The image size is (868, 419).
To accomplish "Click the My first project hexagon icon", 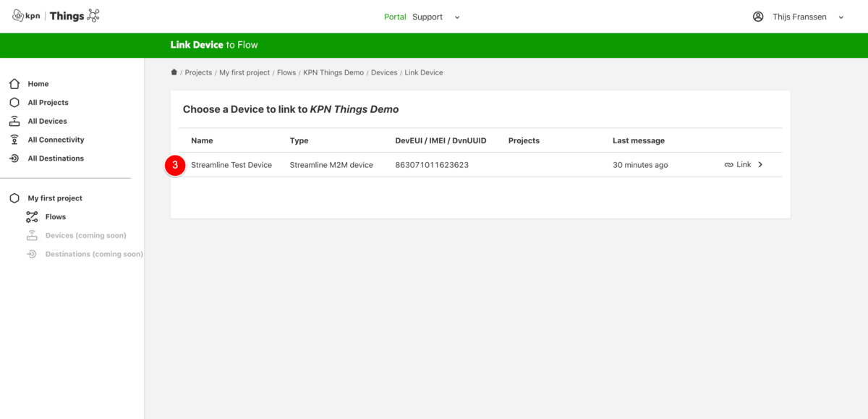I will (14, 198).
